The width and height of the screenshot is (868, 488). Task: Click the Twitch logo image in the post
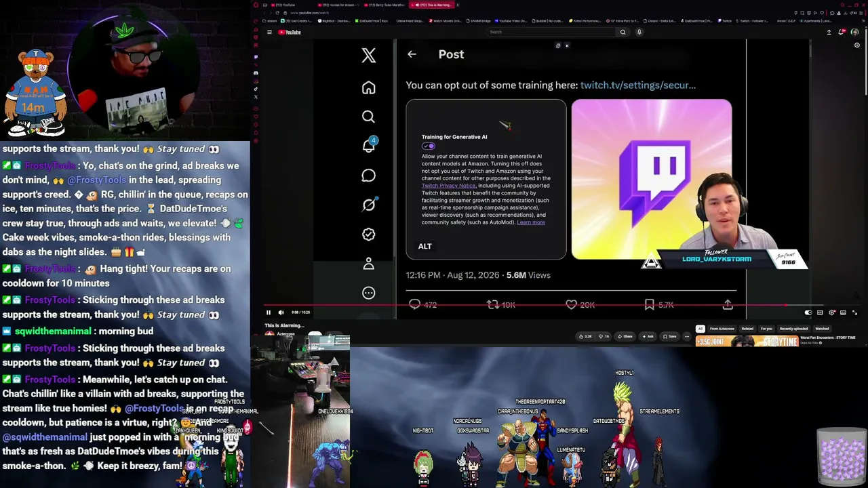click(x=651, y=180)
